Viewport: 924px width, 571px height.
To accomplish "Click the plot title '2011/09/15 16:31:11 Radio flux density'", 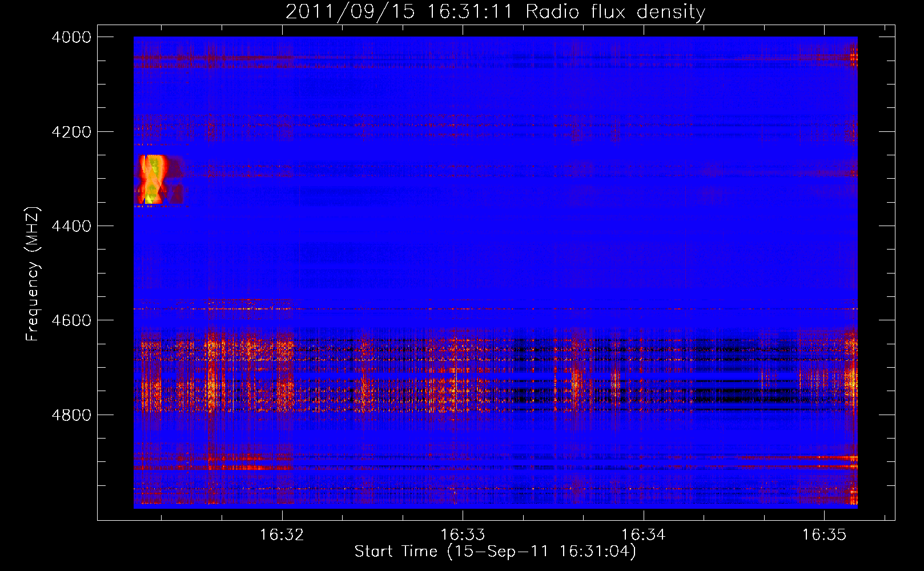I will [495, 12].
